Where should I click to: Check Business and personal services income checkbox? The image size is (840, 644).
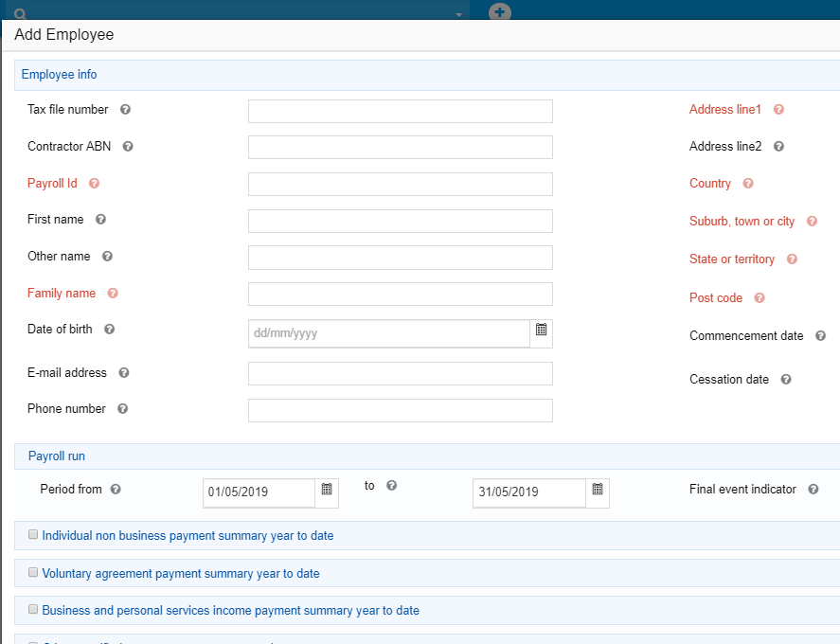[x=33, y=610]
